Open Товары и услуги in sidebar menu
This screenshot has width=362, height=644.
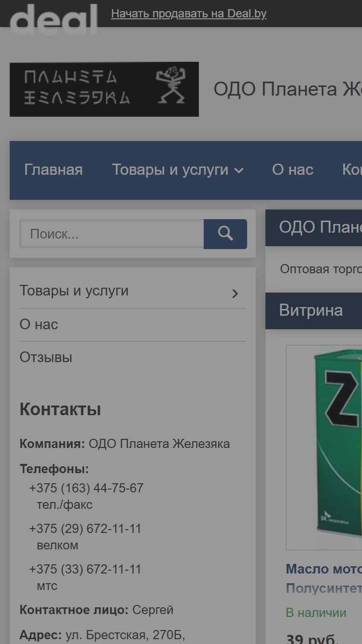(x=74, y=291)
